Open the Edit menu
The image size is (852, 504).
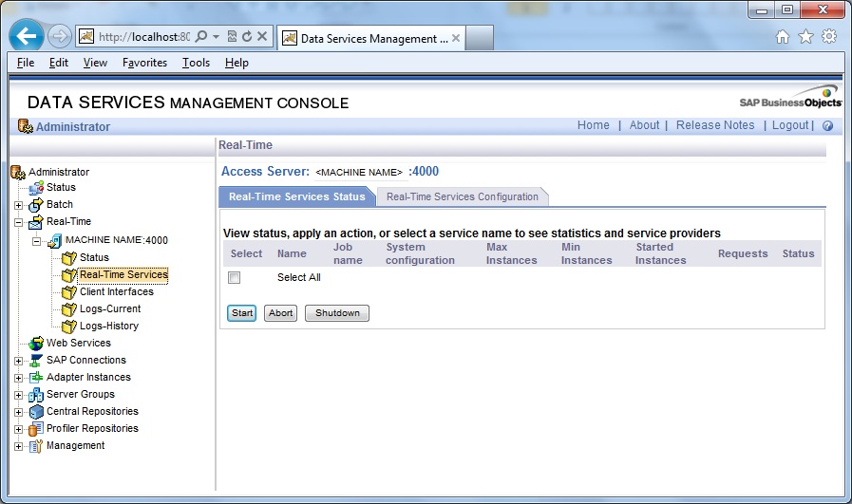click(x=59, y=63)
